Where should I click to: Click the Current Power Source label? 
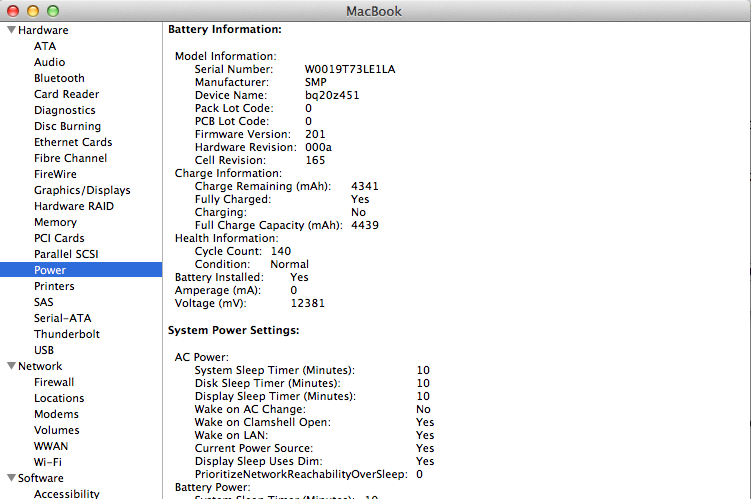[254, 448]
